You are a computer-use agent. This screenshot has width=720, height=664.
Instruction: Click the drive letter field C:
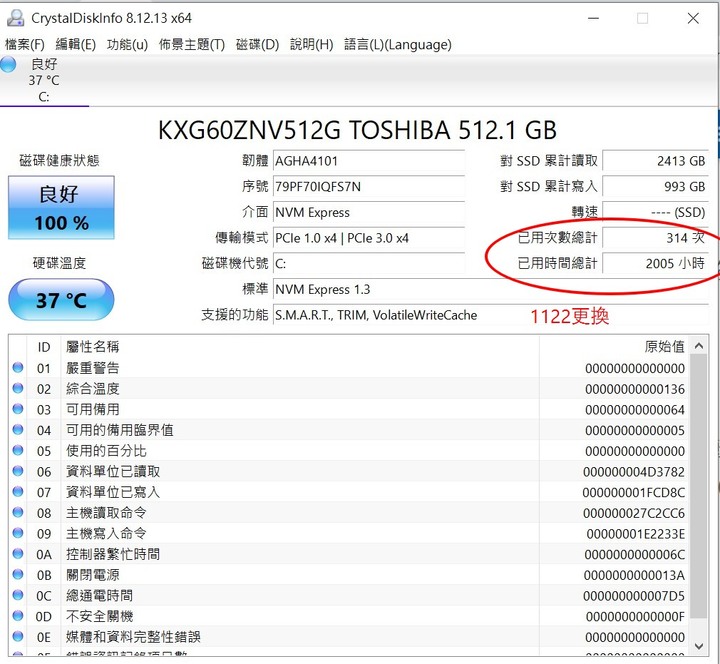pos(369,264)
